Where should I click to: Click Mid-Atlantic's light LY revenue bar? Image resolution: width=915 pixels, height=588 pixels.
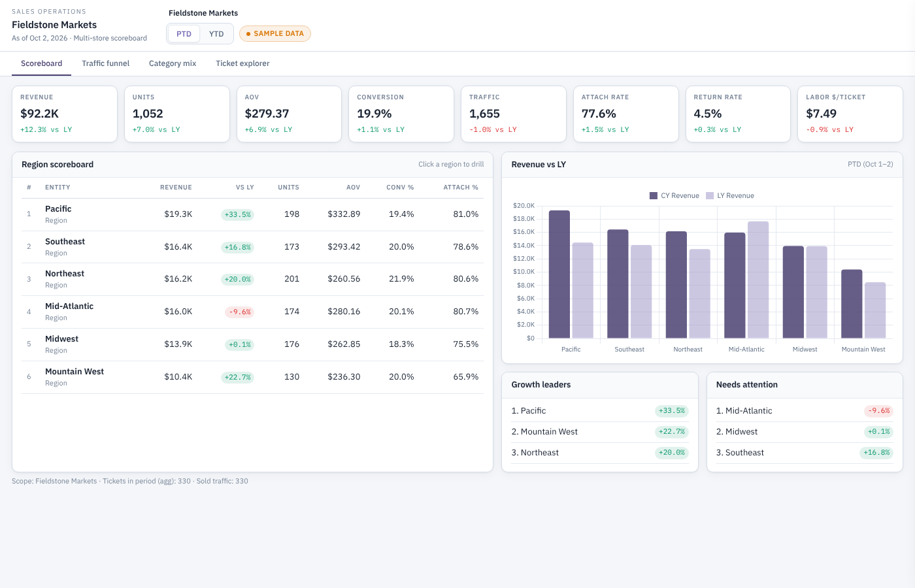758,280
